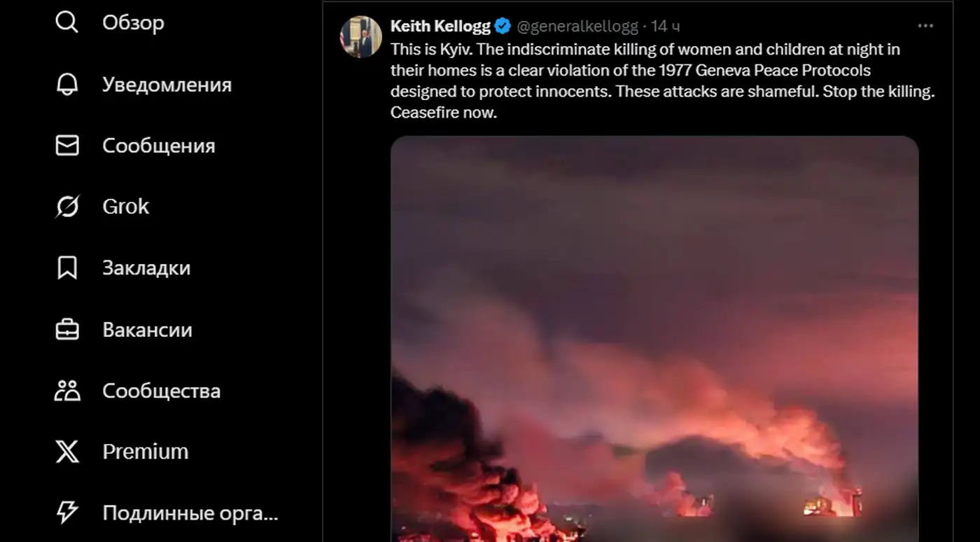Open Keith Kellogg's profile name link
Image resolution: width=980 pixels, height=542 pixels.
[x=440, y=27]
